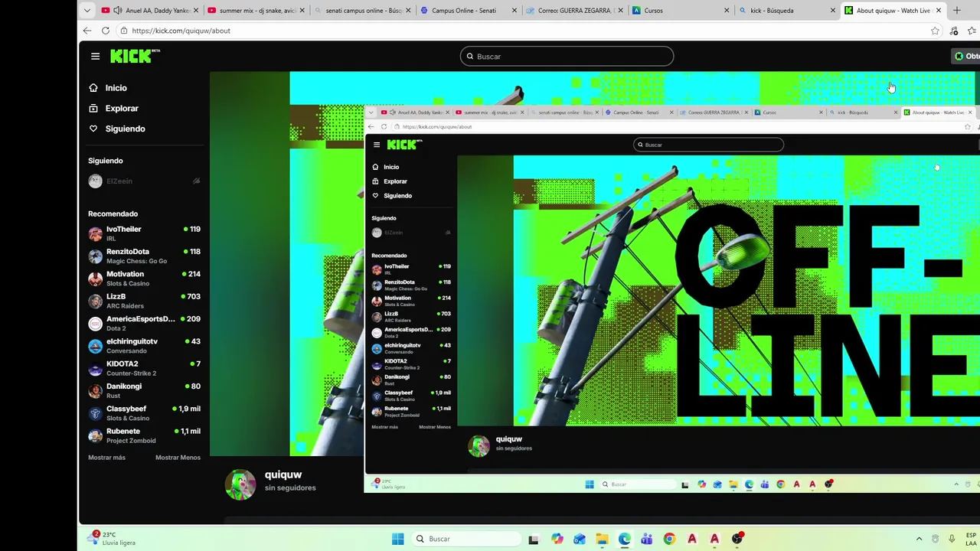
Task: Open Microsoft Teams from the bottom taskbar
Action: pos(647,539)
